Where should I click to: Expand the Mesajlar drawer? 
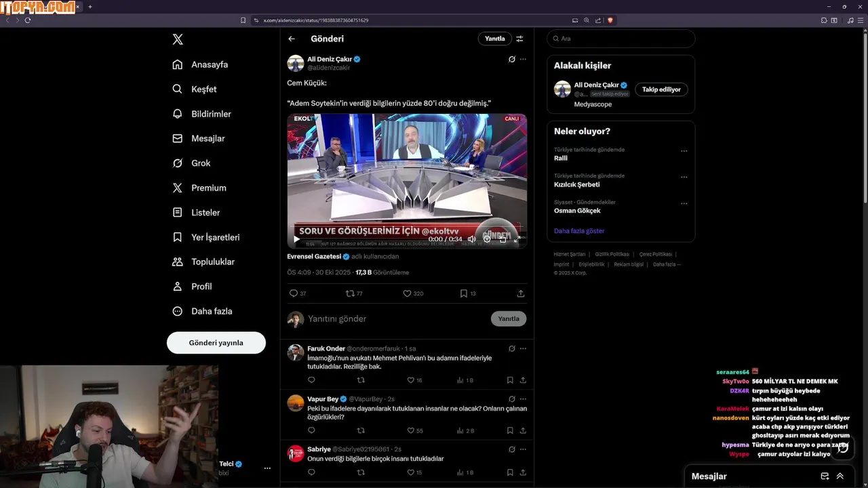pyautogui.click(x=840, y=476)
